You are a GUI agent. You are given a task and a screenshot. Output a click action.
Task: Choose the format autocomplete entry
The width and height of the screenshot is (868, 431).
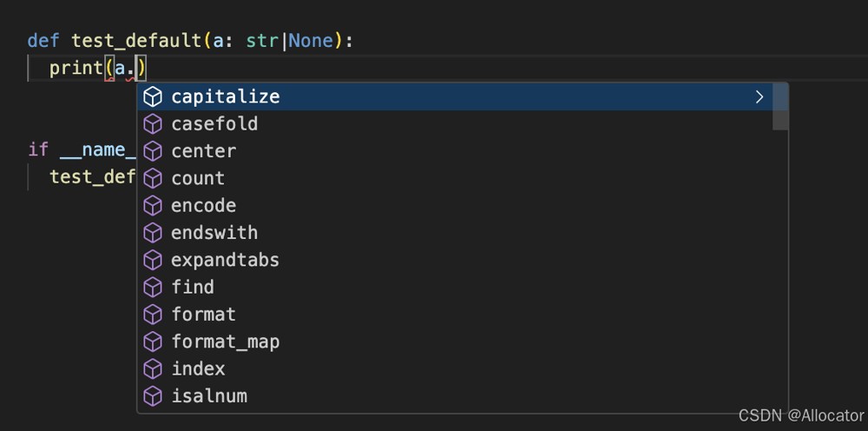click(203, 314)
